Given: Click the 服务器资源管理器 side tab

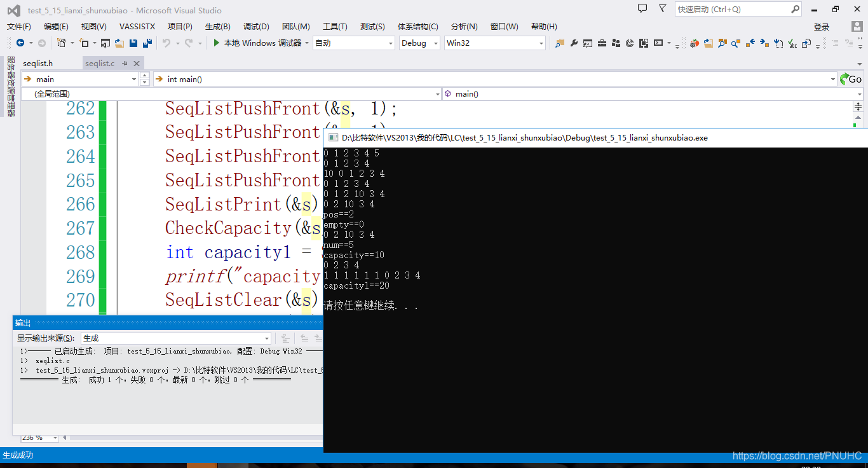Looking at the screenshot, I should pyautogui.click(x=11, y=86).
